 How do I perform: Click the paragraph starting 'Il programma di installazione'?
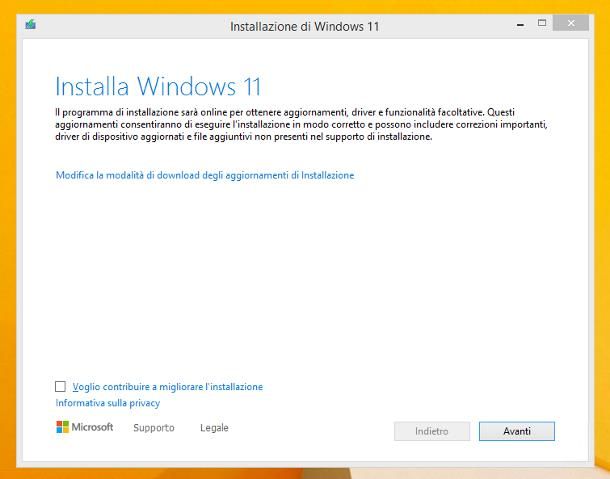[x=301, y=125]
